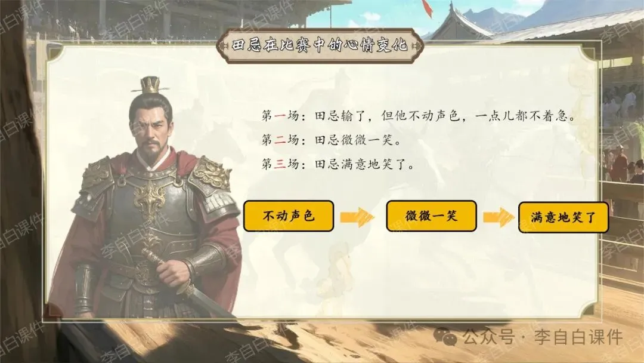Click the text line 第三场：田忌满意地笑了
Screen dimensions: 644x363
click(x=339, y=164)
